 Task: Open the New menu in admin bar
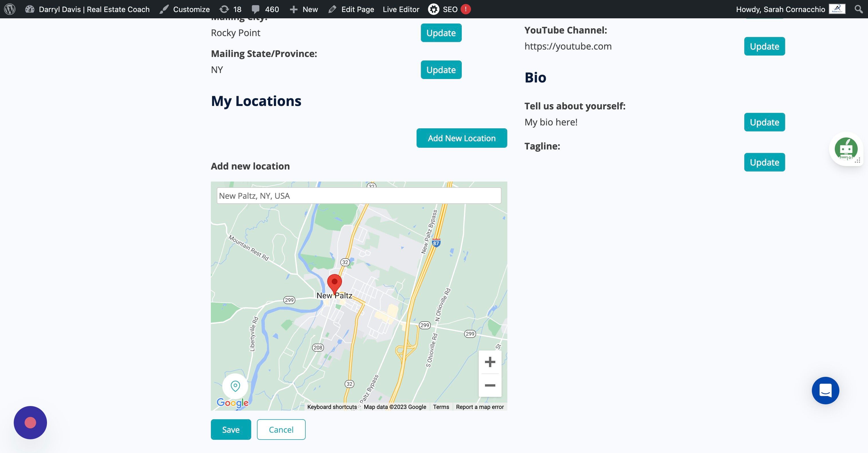coord(304,9)
